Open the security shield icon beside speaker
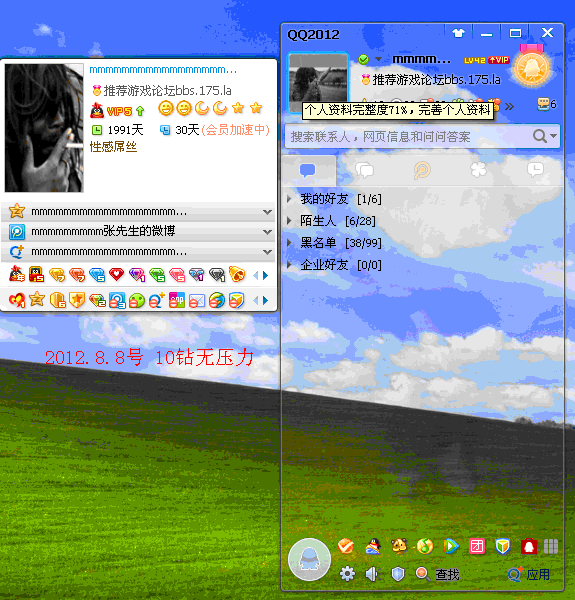This screenshot has height=600, width=575. tap(398, 574)
